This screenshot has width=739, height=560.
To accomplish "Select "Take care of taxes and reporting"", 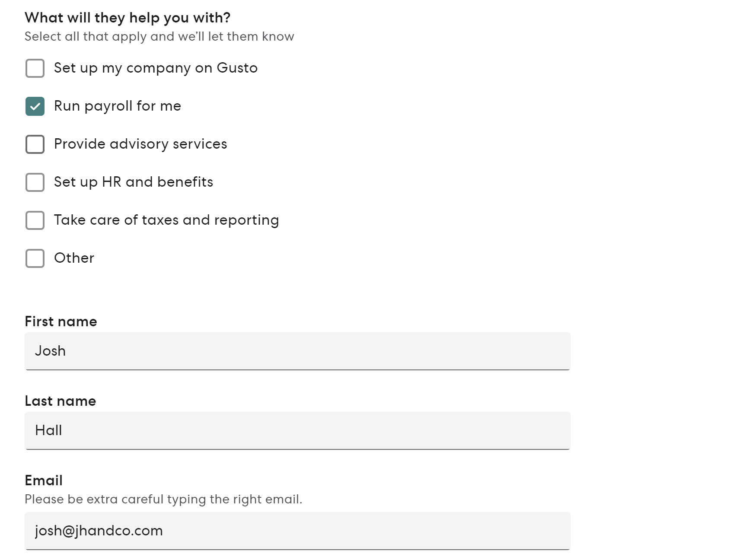I will (35, 220).
